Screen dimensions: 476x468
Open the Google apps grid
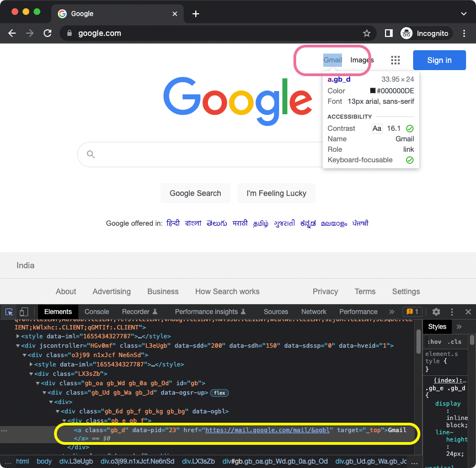(x=395, y=60)
